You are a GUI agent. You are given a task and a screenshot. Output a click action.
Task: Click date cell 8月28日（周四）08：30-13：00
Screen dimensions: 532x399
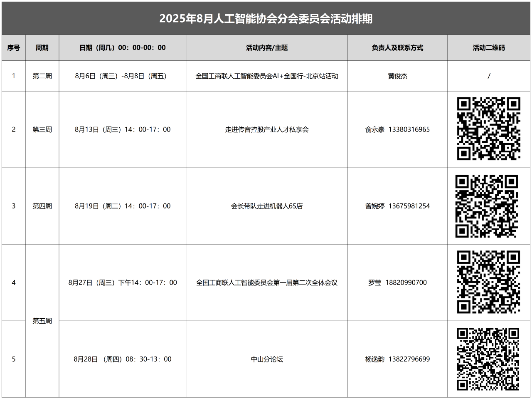click(123, 359)
